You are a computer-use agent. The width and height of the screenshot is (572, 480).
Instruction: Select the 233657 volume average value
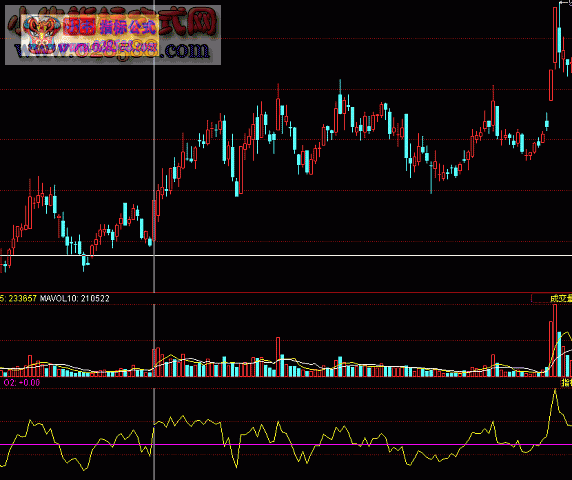point(22,298)
